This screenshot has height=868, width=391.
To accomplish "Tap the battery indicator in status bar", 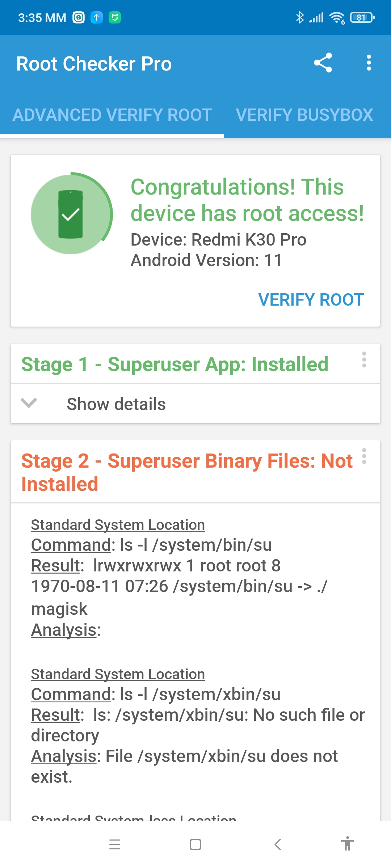I will [362, 17].
